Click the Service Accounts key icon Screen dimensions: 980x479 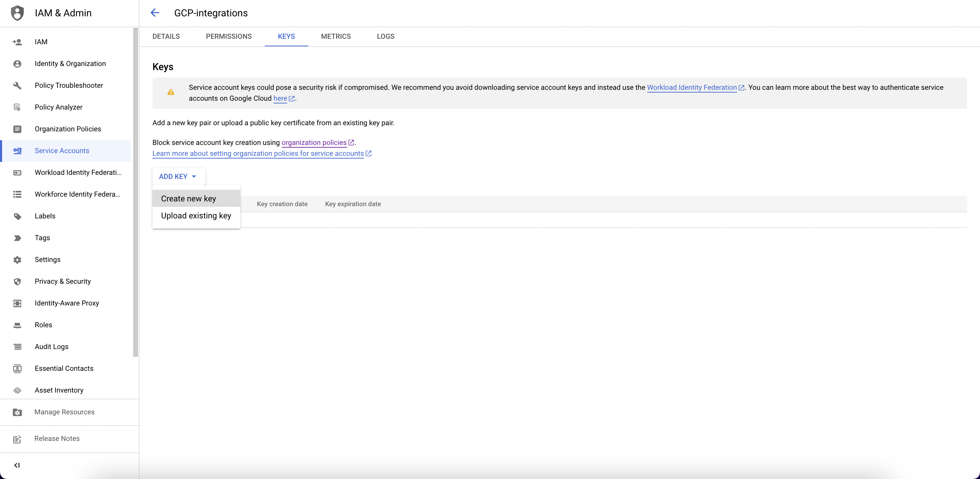coord(17,151)
